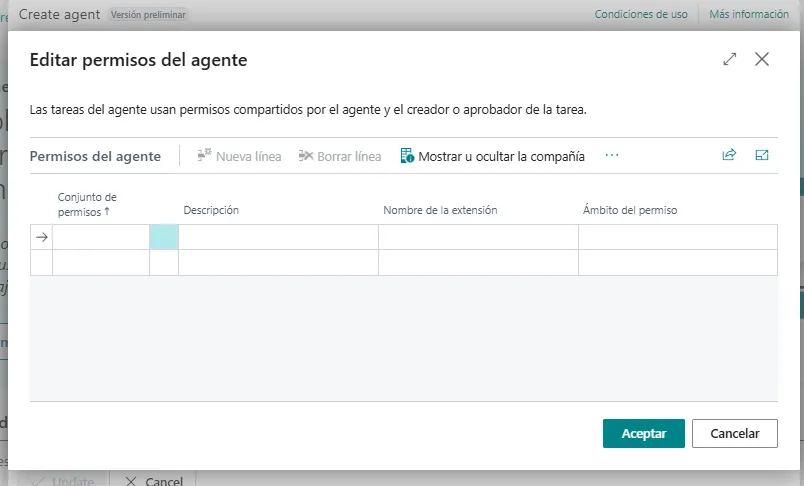Click the Nueva línea toolbar action
The image size is (804, 486).
(x=239, y=156)
